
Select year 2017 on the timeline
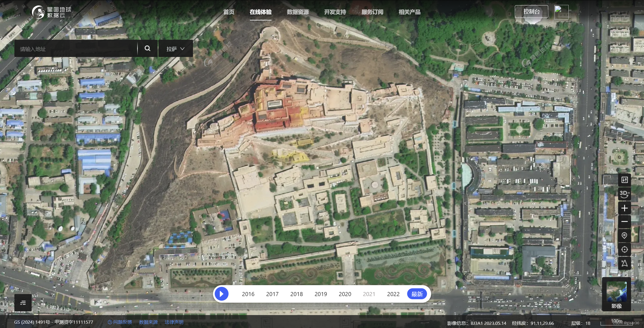click(272, 294)
